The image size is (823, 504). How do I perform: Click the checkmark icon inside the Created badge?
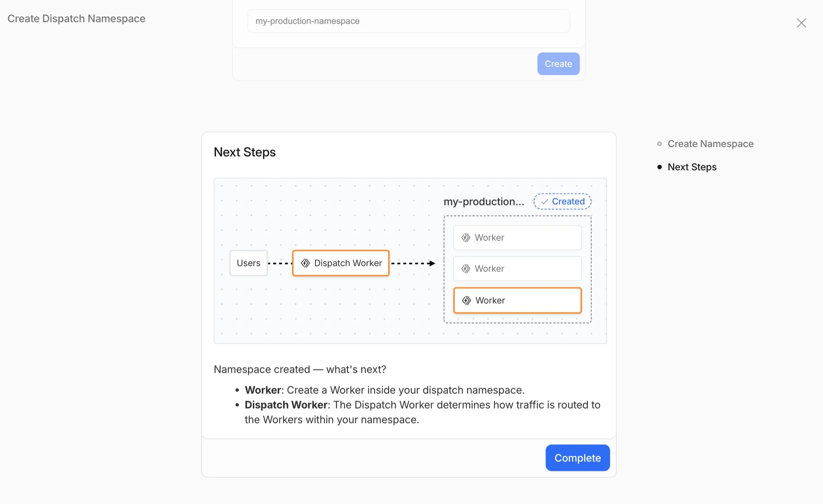(x=544, y=201)
